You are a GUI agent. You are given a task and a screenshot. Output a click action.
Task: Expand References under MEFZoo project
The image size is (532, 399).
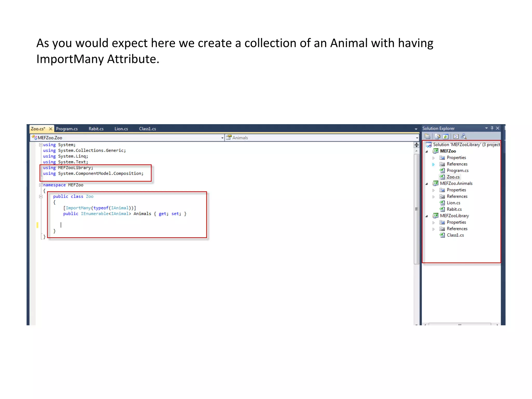pyautogui.click(x=433, y=164)
